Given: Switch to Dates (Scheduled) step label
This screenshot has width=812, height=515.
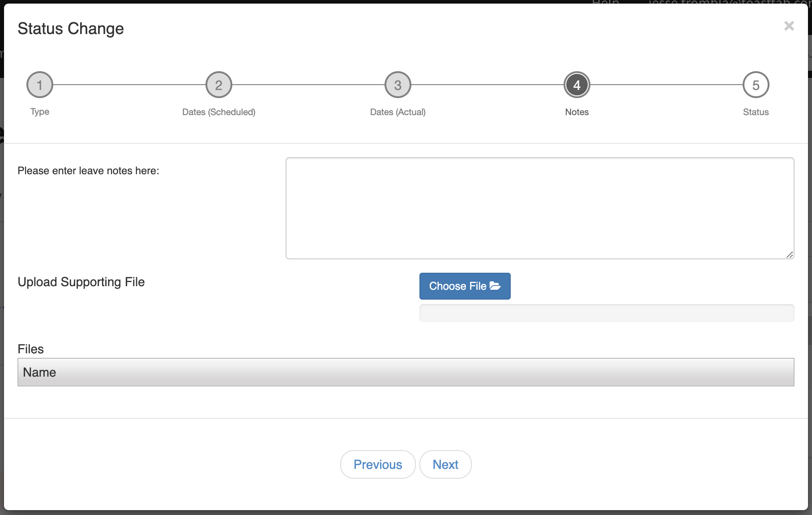Looking at the screenshot, I should 218,112.
